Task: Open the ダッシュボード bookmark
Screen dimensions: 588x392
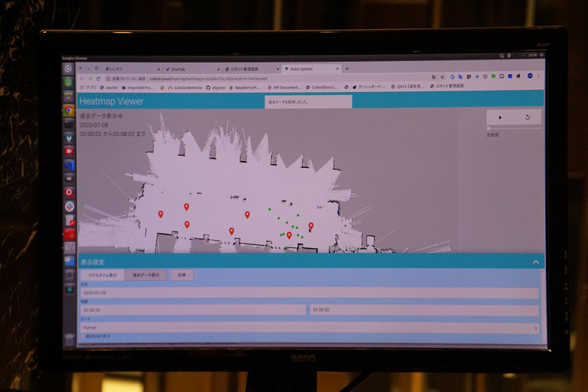Action: [x=369, y=87]
